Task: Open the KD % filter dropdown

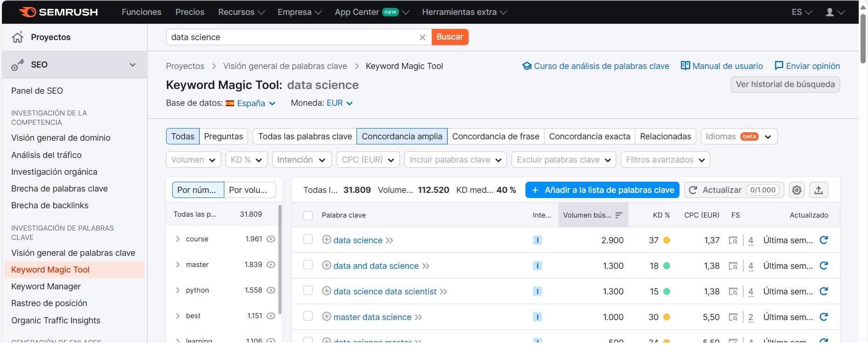Action: (247, 160)
